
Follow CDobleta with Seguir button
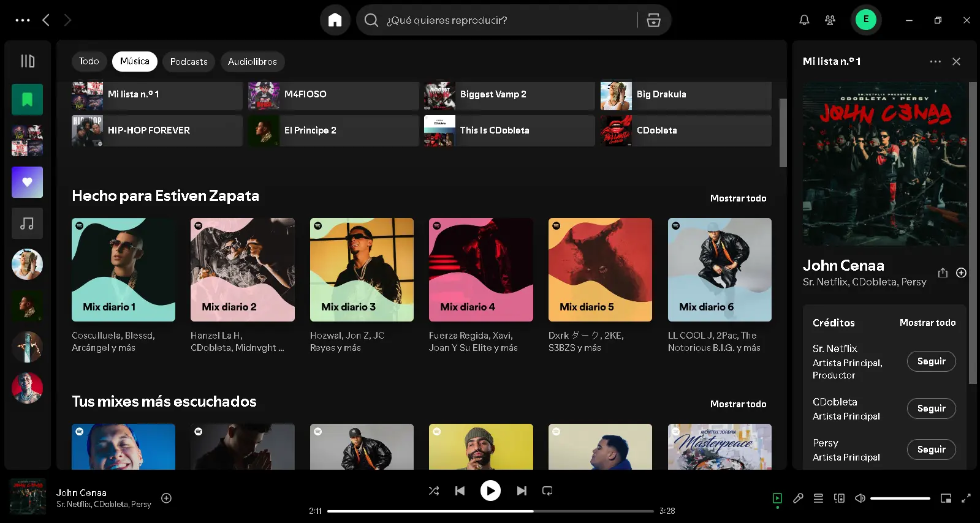pyautogui.click(x=931, y=408)
